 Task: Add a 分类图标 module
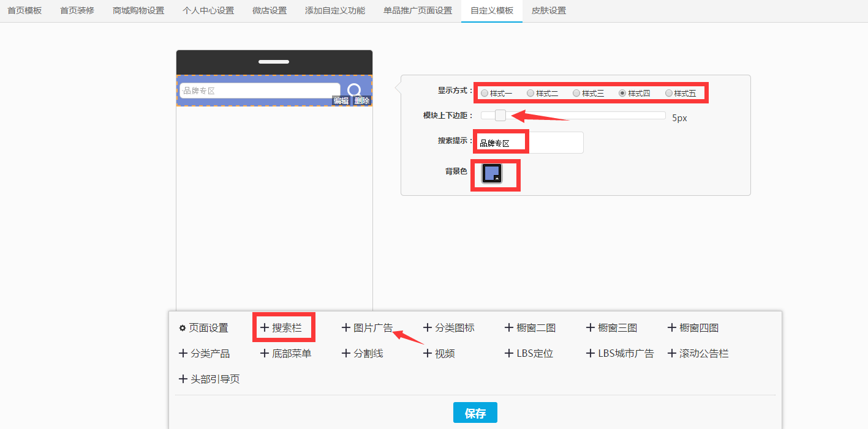pos(448,328)
